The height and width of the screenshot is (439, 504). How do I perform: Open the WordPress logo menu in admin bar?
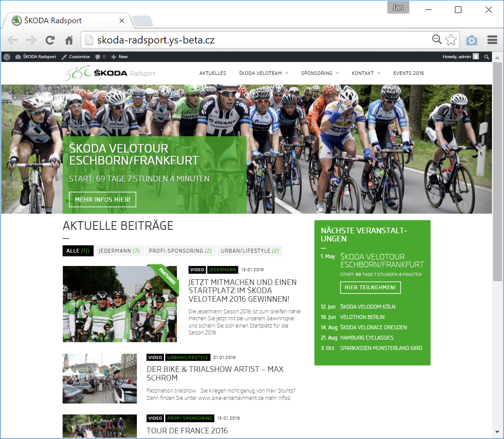(7, 57)
